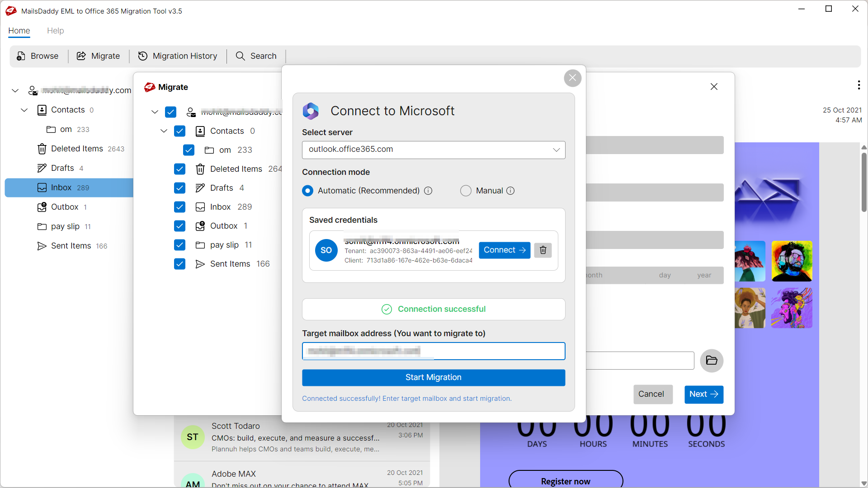Click Sent Items arrow icon in Migrate tree
Screen dimensions: 868x488
pyautogui.click(x=200, y=264)
